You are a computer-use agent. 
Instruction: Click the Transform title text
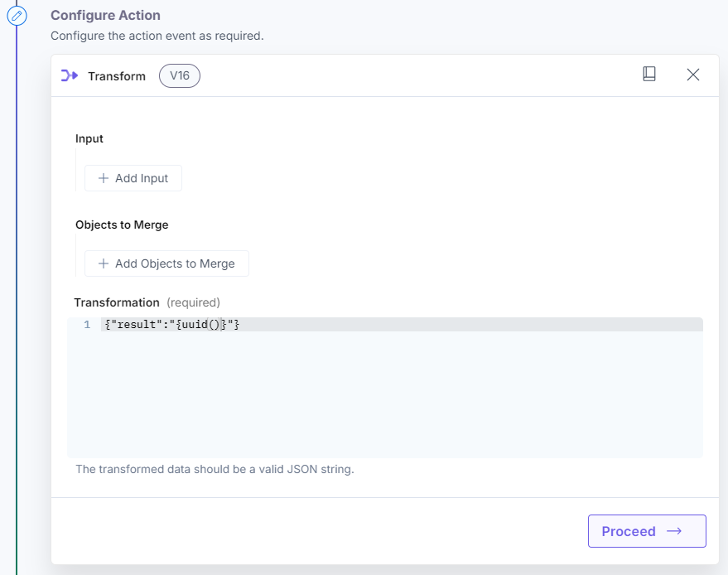[x=117, y=76]
